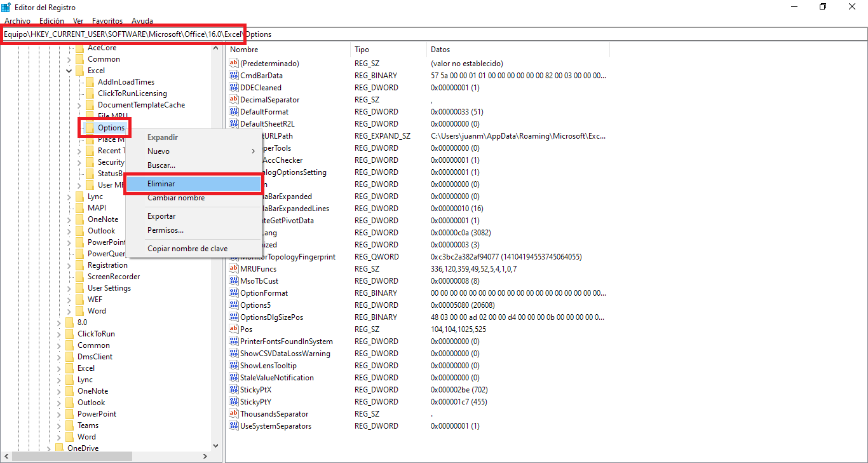The height and width of the screenshot is (463, 868).
Task: Open the Edición menu
Action: click(51, 21)
